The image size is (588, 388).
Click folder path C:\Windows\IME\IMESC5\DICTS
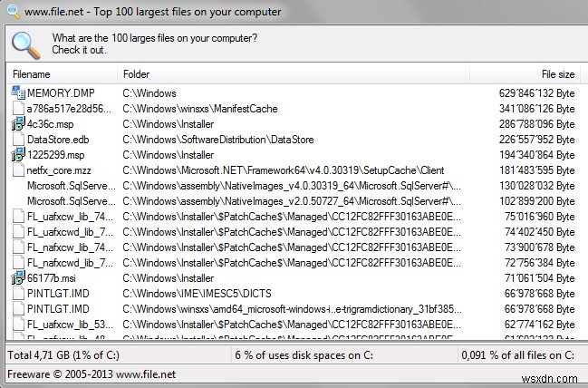click(x=197, y=294)
